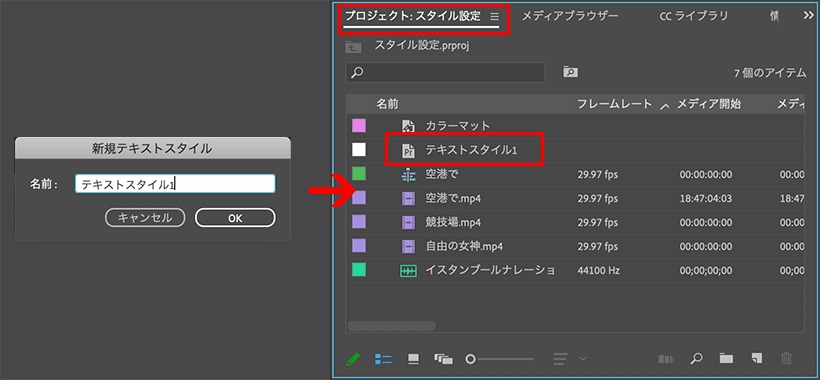Open the プロジェクト: スタイル設定 tab

coord(412,16)
